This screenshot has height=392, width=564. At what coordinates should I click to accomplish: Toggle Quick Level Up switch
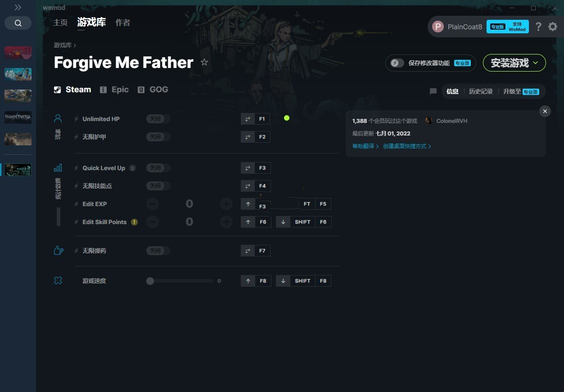(158, 168)
